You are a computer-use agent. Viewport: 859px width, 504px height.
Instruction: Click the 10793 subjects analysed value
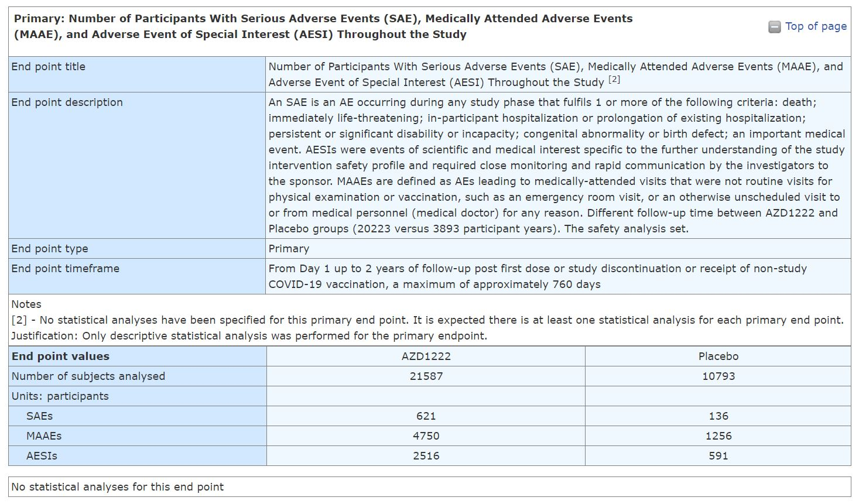(x=718, y=376)
